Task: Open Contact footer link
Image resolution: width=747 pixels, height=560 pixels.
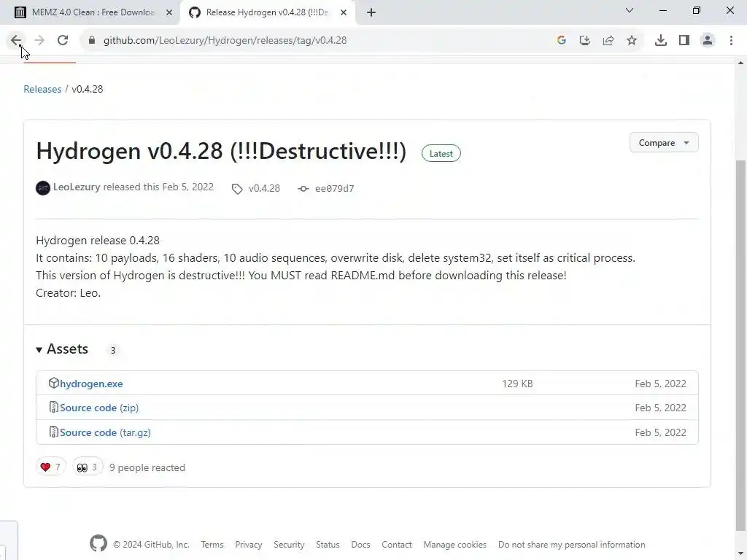Action: tap(396, 545)
